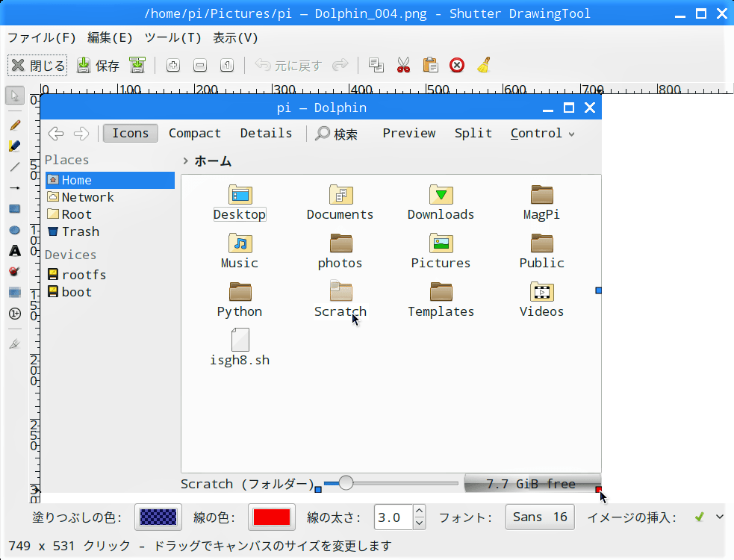The height and width of the screenshot is (560, 734).
Task: Click Split in the Dolphin screenshot
Action: 473,134
